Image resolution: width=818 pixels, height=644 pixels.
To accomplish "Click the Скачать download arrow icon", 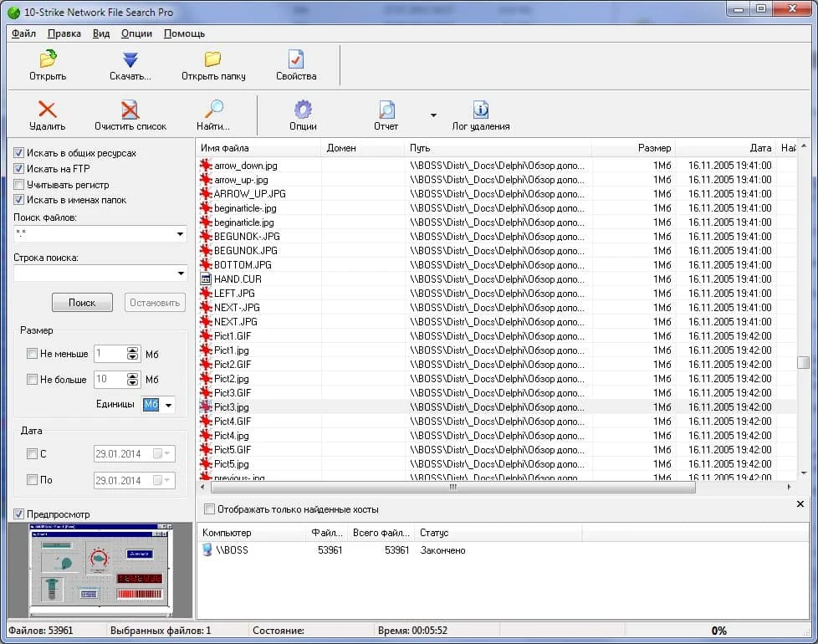I will coord(130,59).
